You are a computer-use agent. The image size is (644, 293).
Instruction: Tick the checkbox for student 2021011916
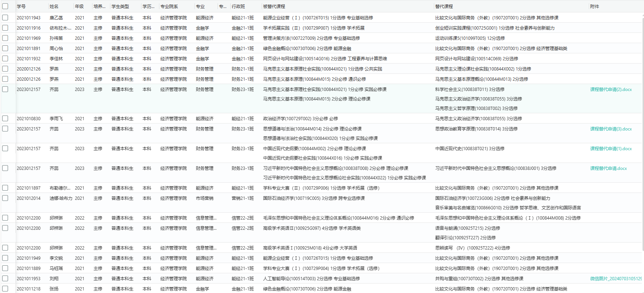(x=5, y=28)
